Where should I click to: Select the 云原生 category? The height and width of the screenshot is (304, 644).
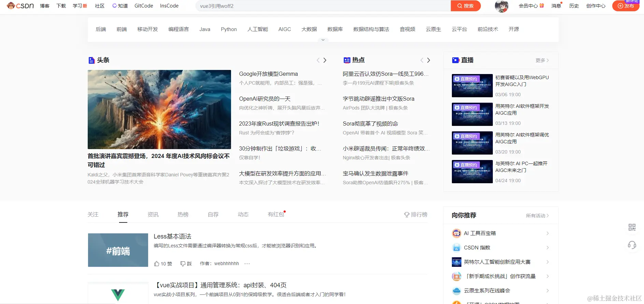(433, 29)
